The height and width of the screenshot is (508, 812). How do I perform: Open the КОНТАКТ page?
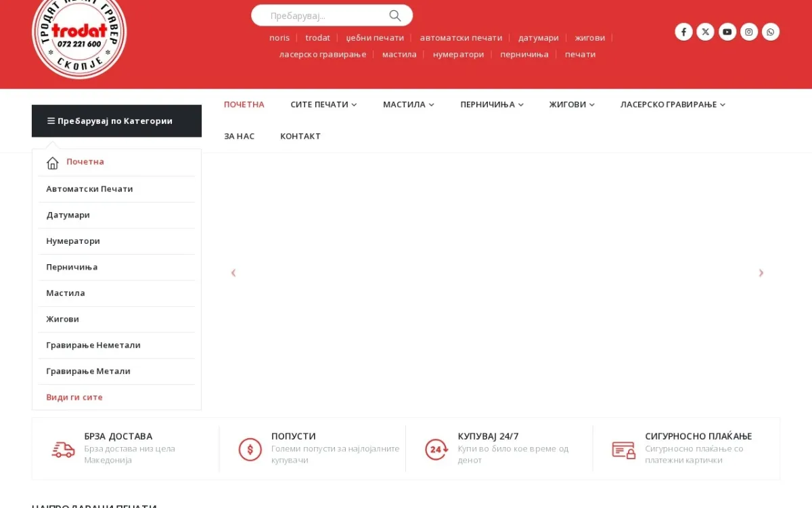pyautogui.click(x=300, y=136)
